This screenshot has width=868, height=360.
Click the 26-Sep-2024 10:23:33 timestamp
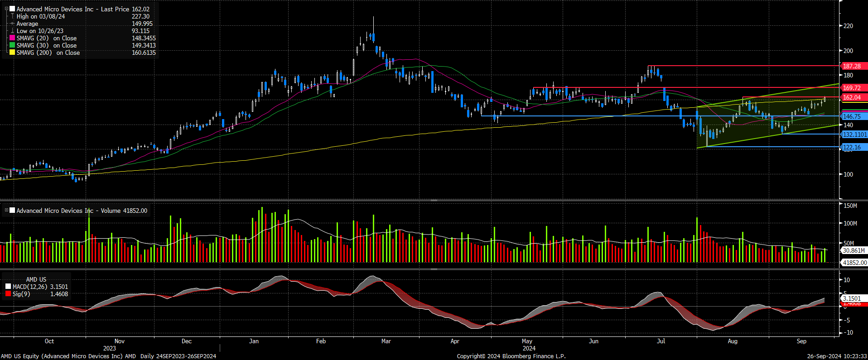click(x=837, y=356)
